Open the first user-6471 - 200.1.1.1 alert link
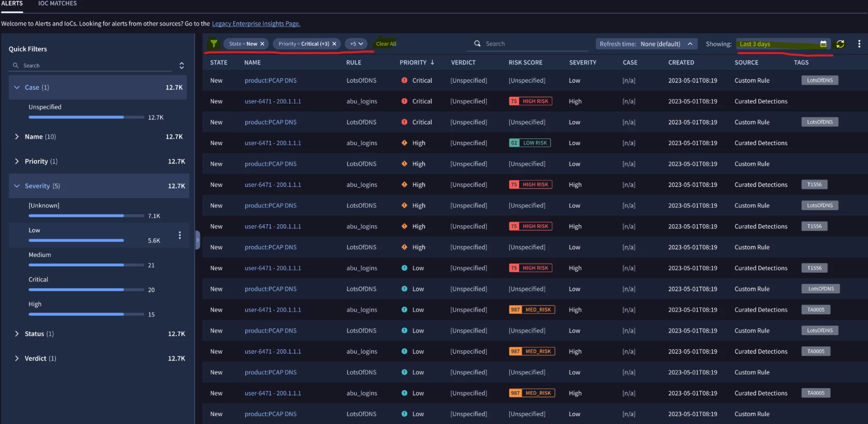Screen dimensions: 868x424 (273, 101)
